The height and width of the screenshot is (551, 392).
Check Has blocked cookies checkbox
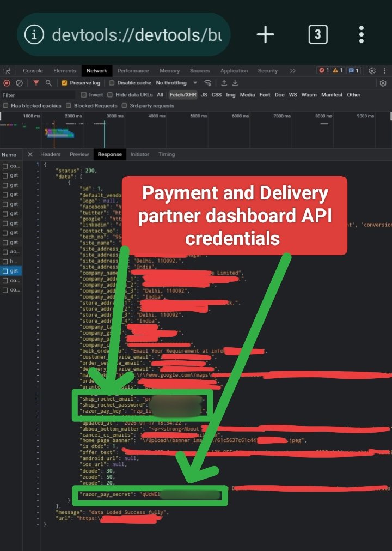5,105
